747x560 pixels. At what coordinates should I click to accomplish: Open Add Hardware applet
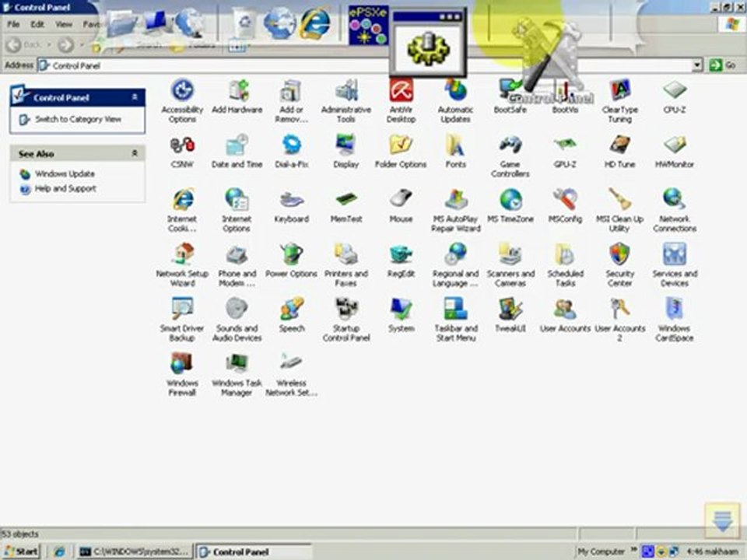click(x=237, y=96)
